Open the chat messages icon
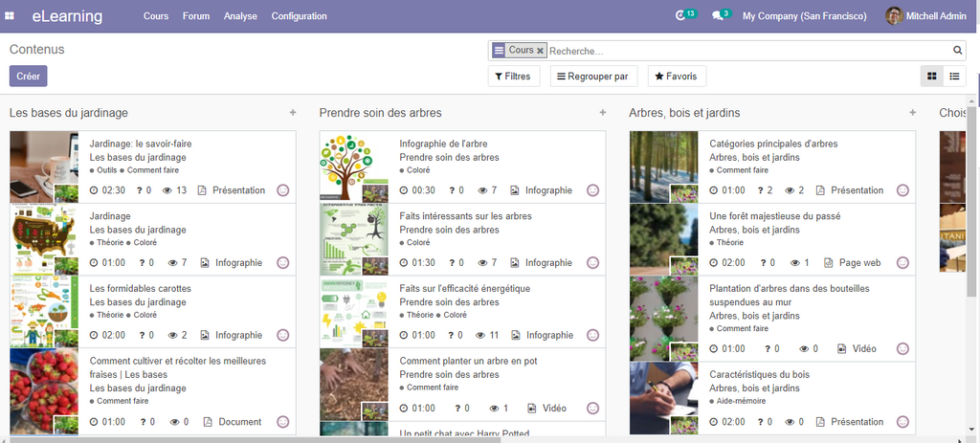The height and width of the screenshot is (443, 980). tap(718, 16)
